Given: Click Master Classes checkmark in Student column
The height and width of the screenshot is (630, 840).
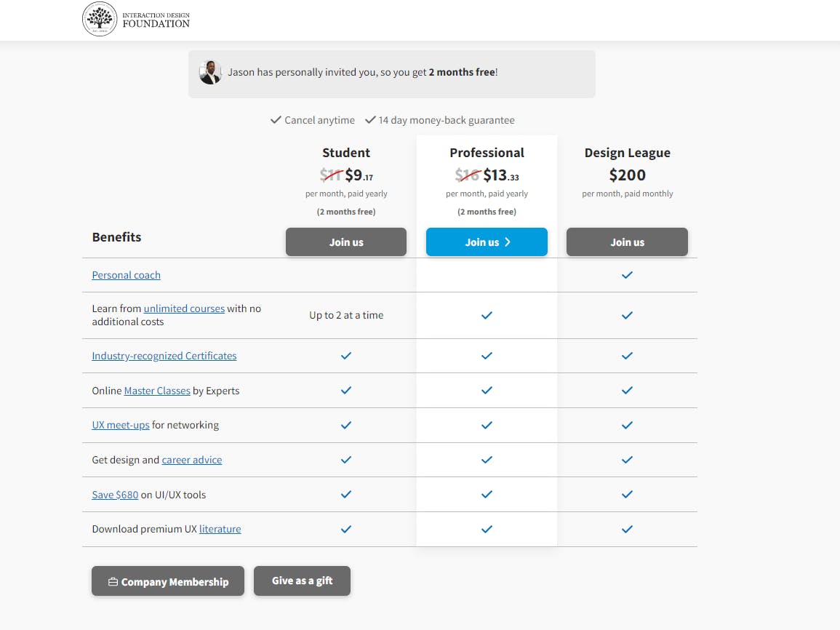Looking at the screenshot, I should pyautogui.click(x=346, y=390).
